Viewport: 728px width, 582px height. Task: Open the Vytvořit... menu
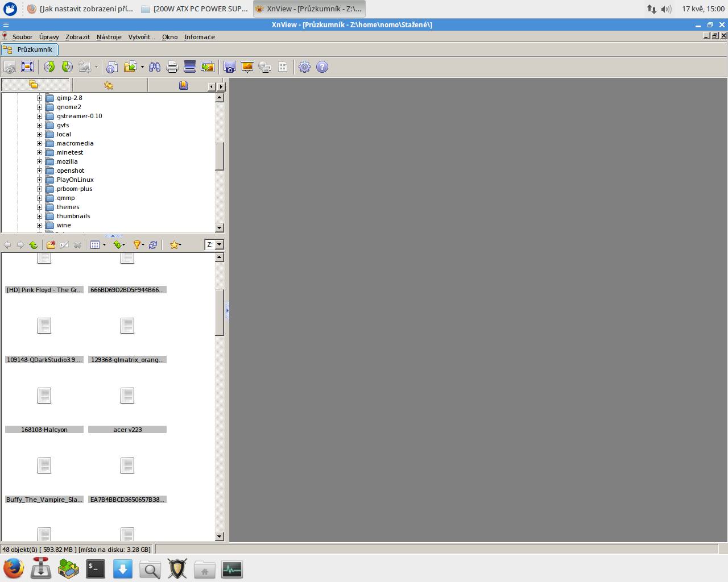(x=142, y=37)
